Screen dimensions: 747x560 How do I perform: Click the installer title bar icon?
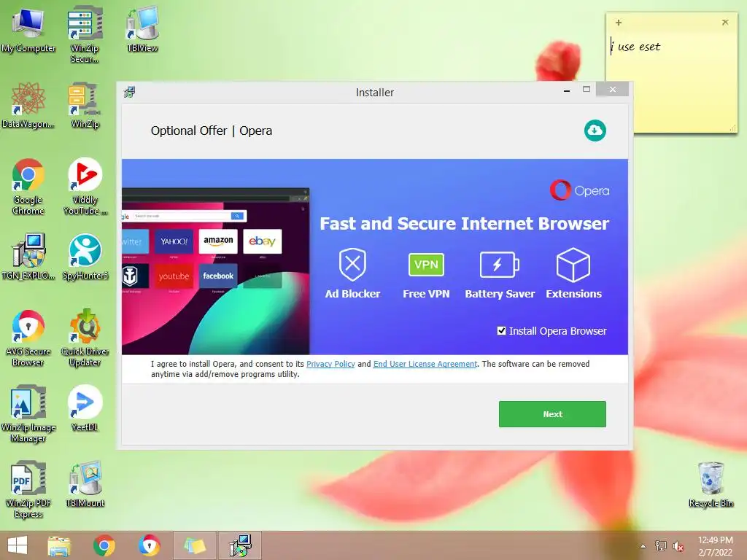[x=130, y=92]
